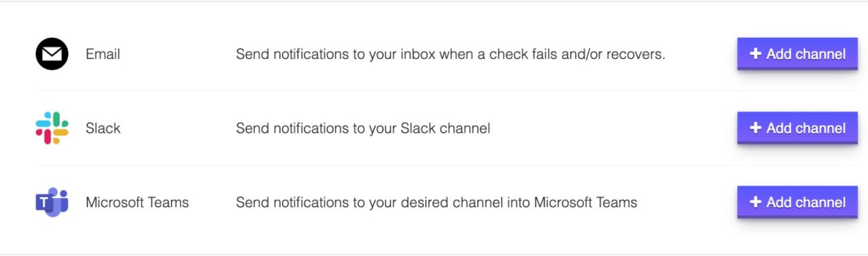This screenshot has width=868, height=256.
Task: Add a Slack notification channel
Action: 797,128
